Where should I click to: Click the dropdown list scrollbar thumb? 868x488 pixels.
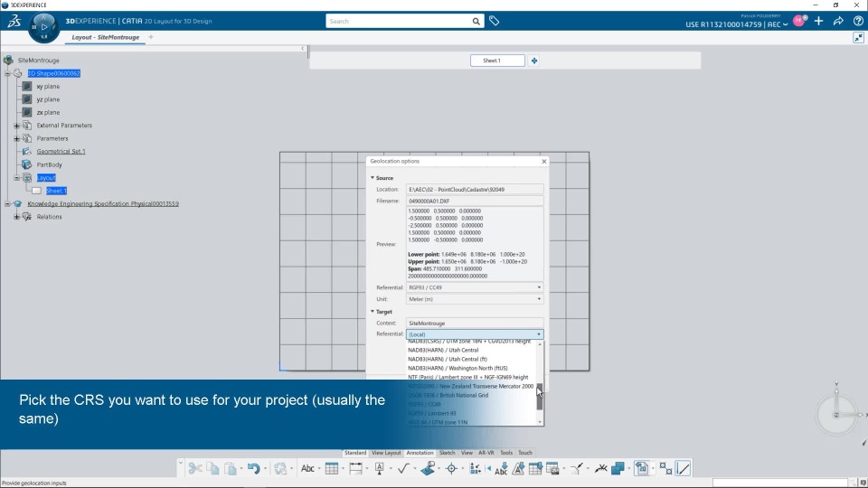click(x=540, y=396)
